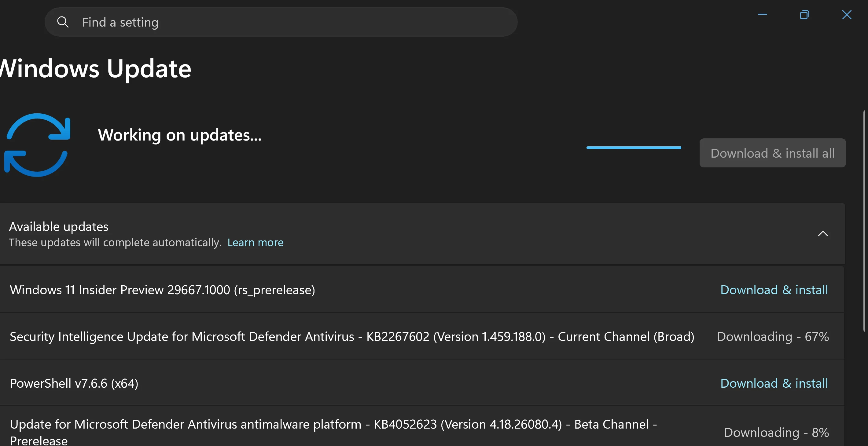This screenshot has width=868, height=446.
Task: Click the blue sync arrows update icon
Action: 37,145
